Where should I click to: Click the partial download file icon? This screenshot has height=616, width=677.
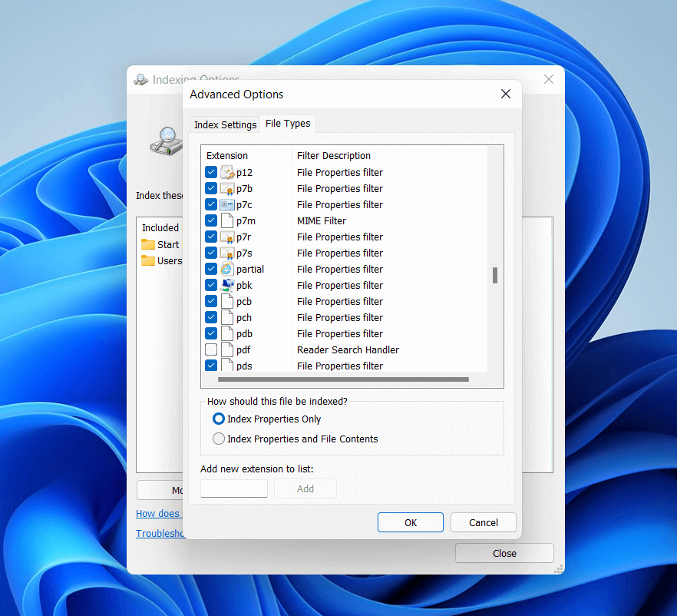coord(228,269)
